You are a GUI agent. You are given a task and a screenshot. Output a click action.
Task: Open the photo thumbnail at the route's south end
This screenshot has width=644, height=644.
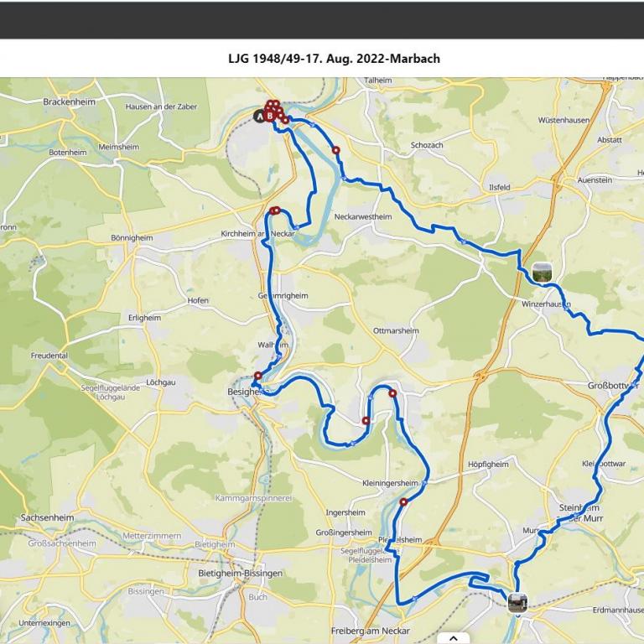point(517,603)
